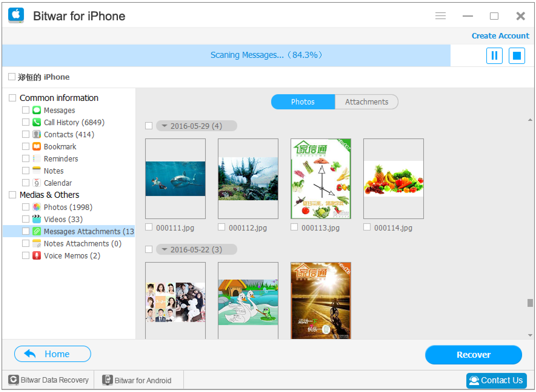Click the Bitwar for Android icon

coord(107,380)
